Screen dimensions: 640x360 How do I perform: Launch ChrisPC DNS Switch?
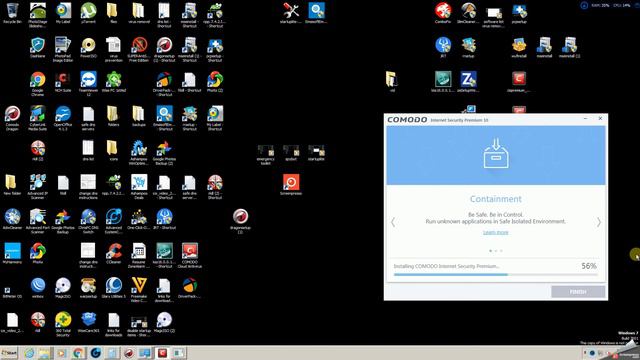coord(88,221)
